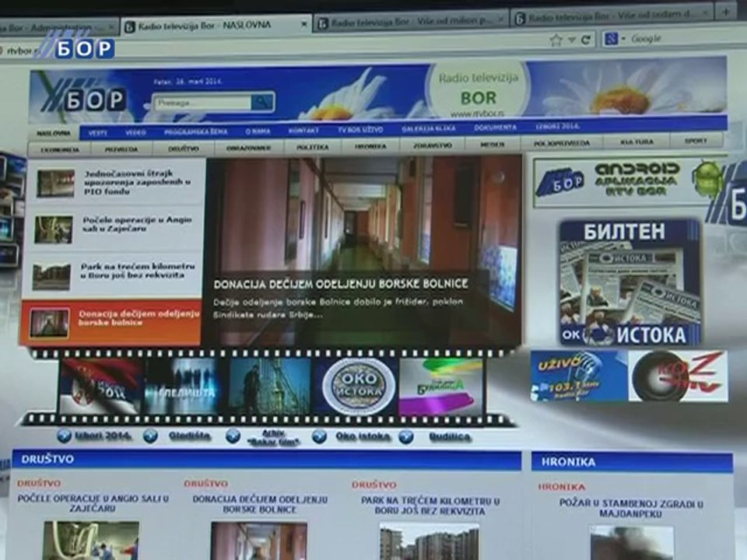The height and width of the screenshot is (560, 747).
Task: Switch to the 'Više od sedam' browser tab
Action: [x=612, y=16]
